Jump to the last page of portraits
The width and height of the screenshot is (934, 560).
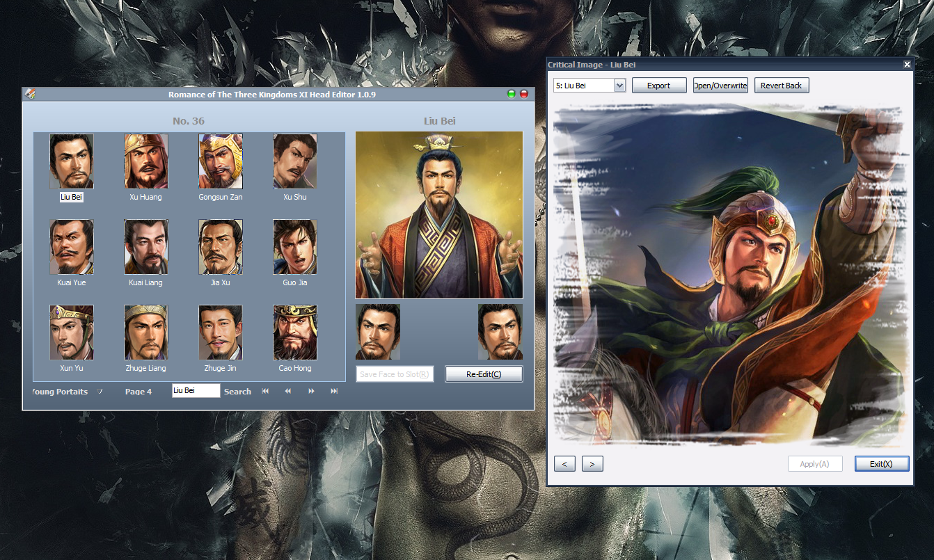(x=334, y=391)
